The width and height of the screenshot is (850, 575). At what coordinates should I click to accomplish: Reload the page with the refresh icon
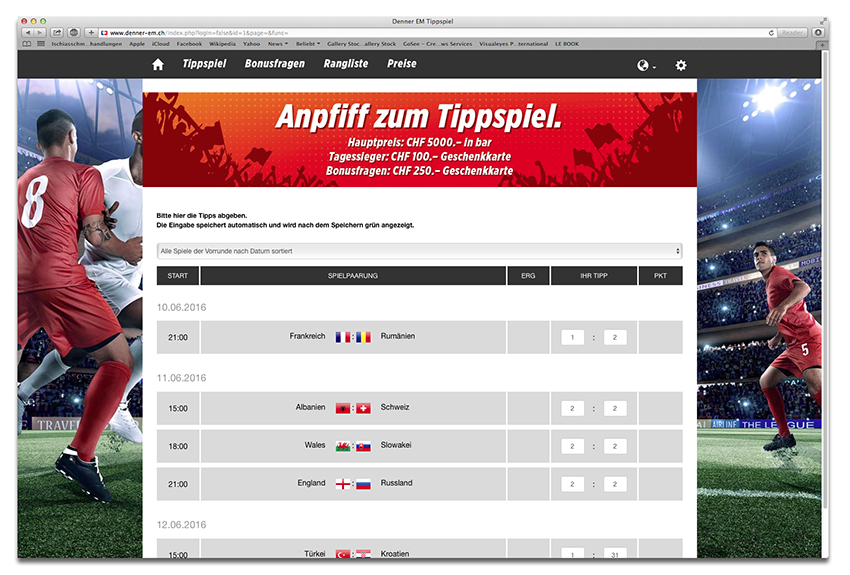[771, 33]
